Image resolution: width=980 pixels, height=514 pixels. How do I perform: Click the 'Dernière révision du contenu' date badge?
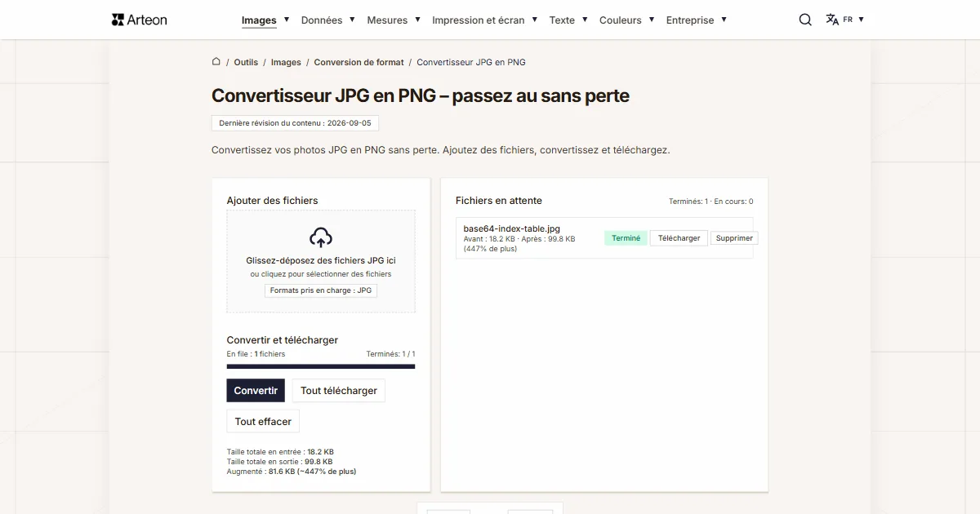(295, 123)
